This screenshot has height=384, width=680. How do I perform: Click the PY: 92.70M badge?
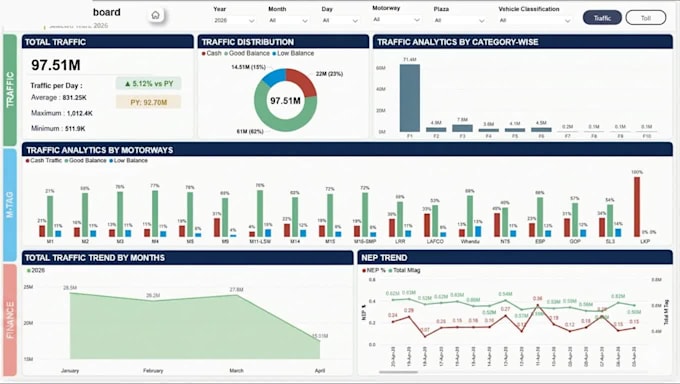pos(148,102)
